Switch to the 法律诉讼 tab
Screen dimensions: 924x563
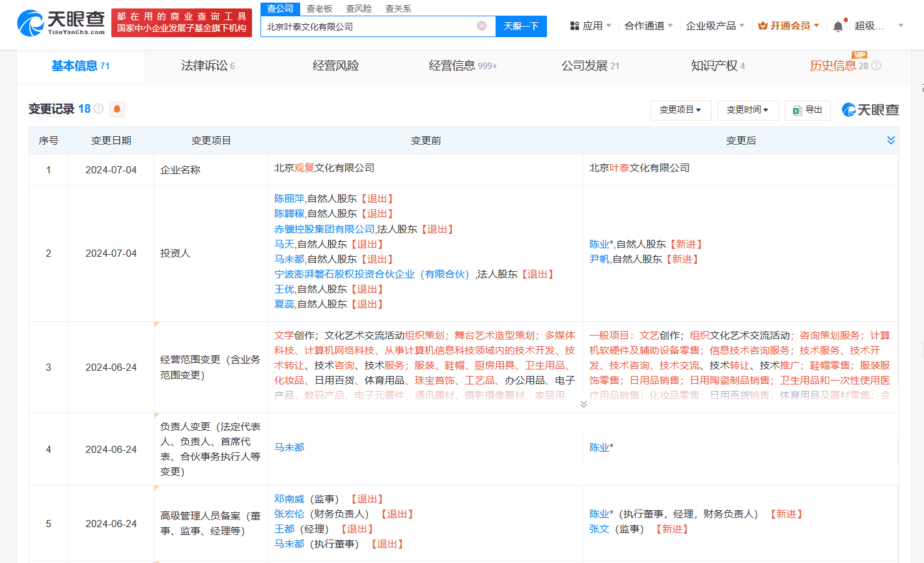(204, 65)
